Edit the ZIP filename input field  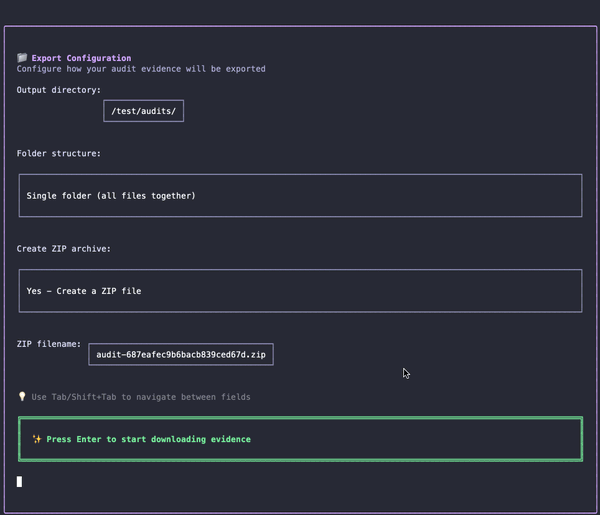181,354
